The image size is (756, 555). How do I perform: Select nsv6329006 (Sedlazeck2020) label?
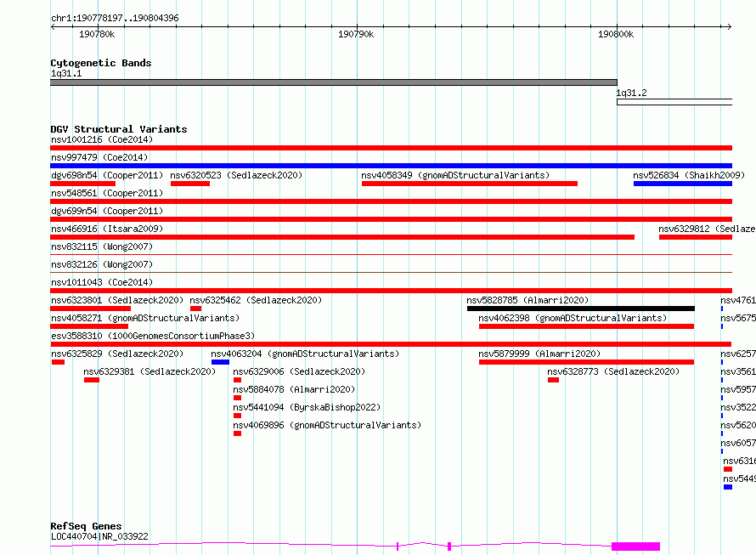[299, 371]
